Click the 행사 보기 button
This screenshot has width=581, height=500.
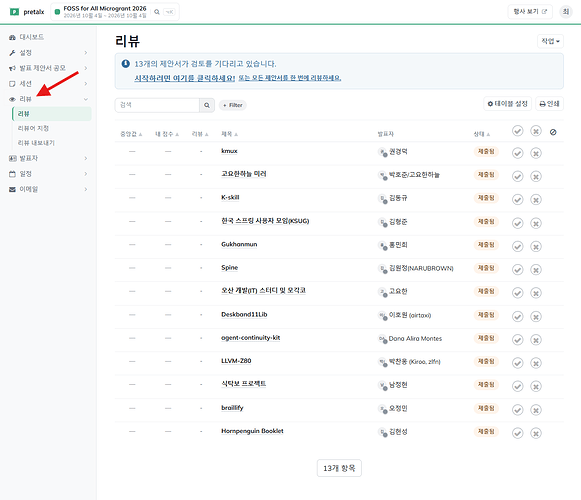pyautogui.click(x=530, y=11)
